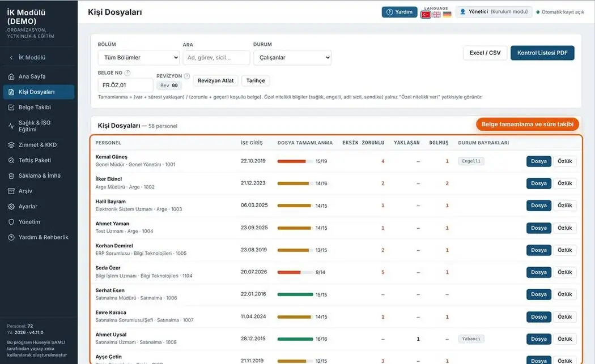This screenshot has width=595, height=364.
Task: Switch language with the Turkish flag
Action: click(426, 15)
